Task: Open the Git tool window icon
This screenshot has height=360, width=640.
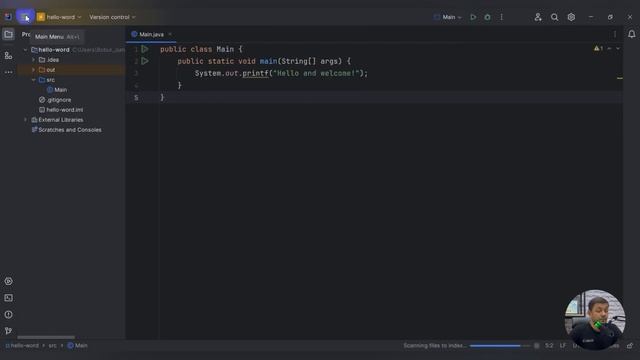Action: (8, 331)
